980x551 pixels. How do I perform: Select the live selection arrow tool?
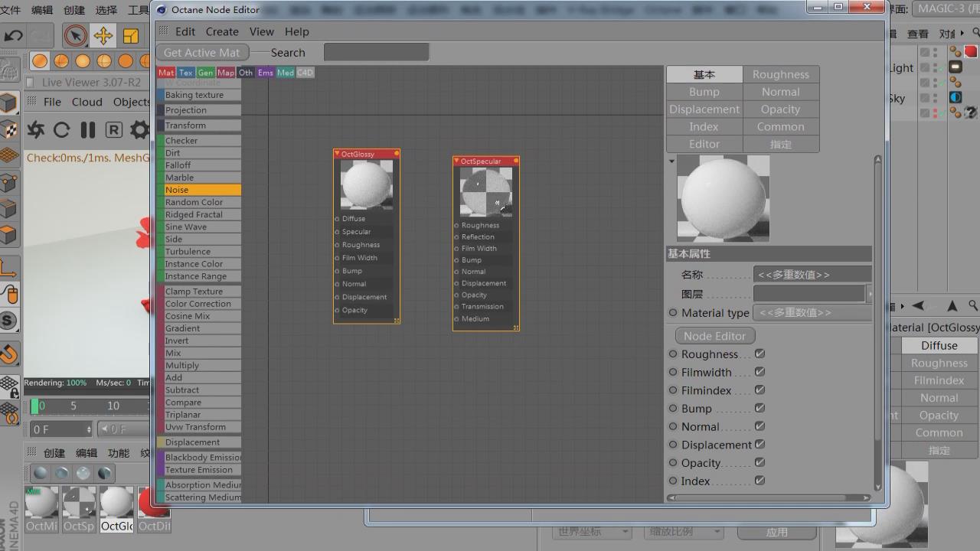tap(75, 35)
